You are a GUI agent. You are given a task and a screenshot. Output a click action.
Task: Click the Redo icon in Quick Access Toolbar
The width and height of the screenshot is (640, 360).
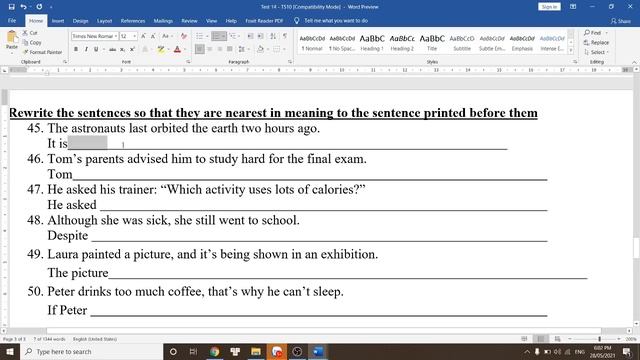[39, 7]
